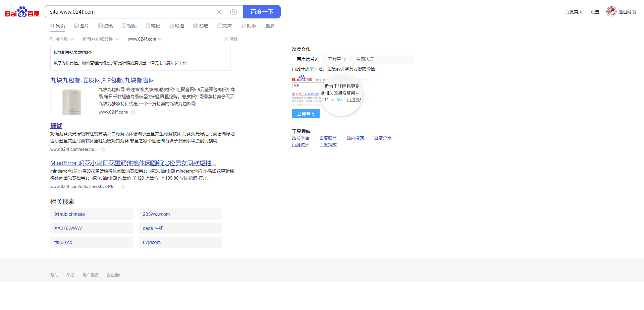Select the 百度信誉V tab

coord(307,59)
